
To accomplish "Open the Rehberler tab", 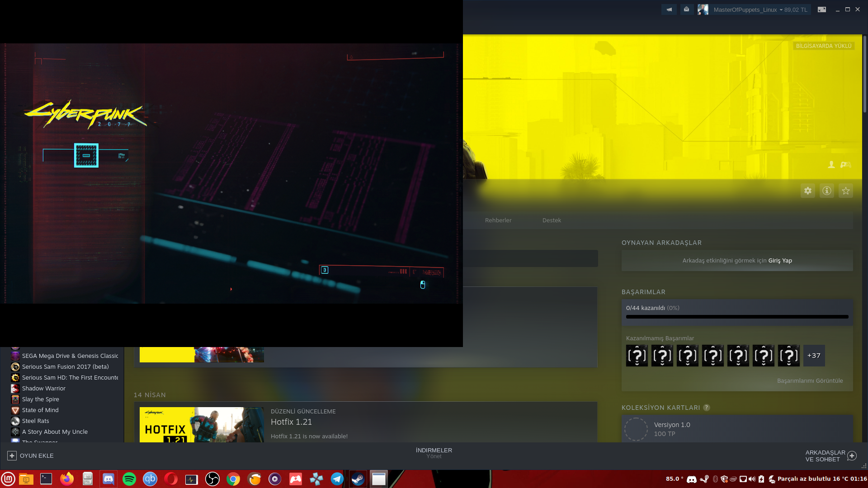I will coord(498,221).
